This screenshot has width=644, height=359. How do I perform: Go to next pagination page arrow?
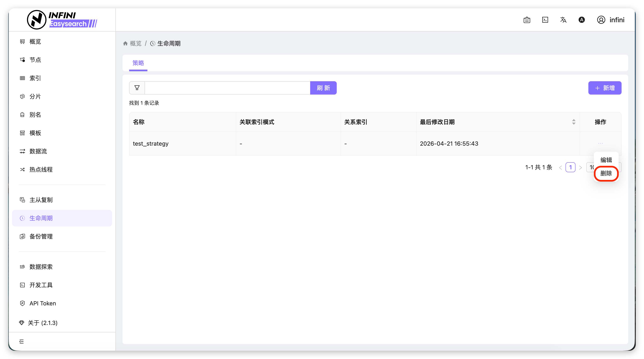(x=580, y=168)
